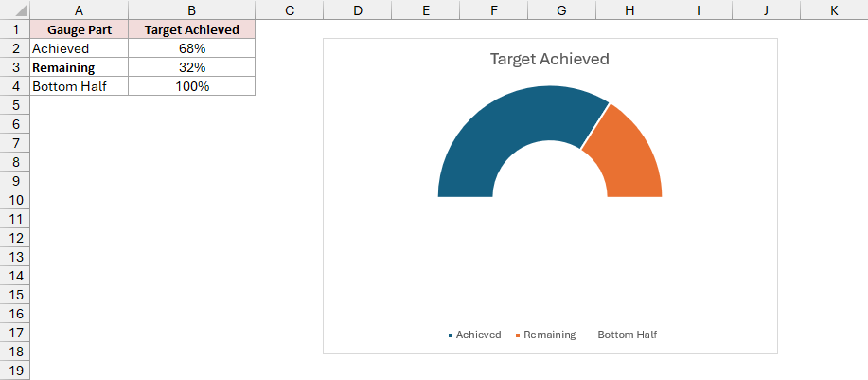Viewport: 868px width, 380px height.
Task: Select row 12 header
Action: click(15, 238)
